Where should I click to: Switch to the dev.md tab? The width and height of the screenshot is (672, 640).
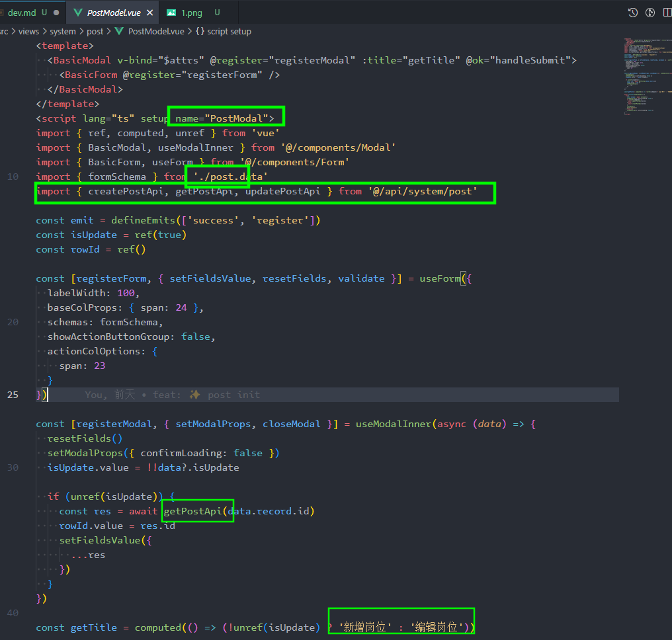tap(22, 13)
